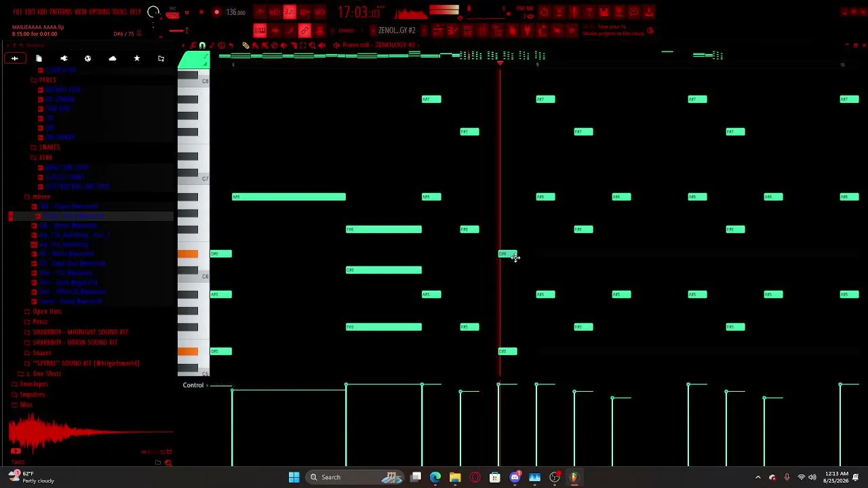The image size is (868, 488).
Task: Switch to the browser star favorites tab
Action: coord(136,59)
